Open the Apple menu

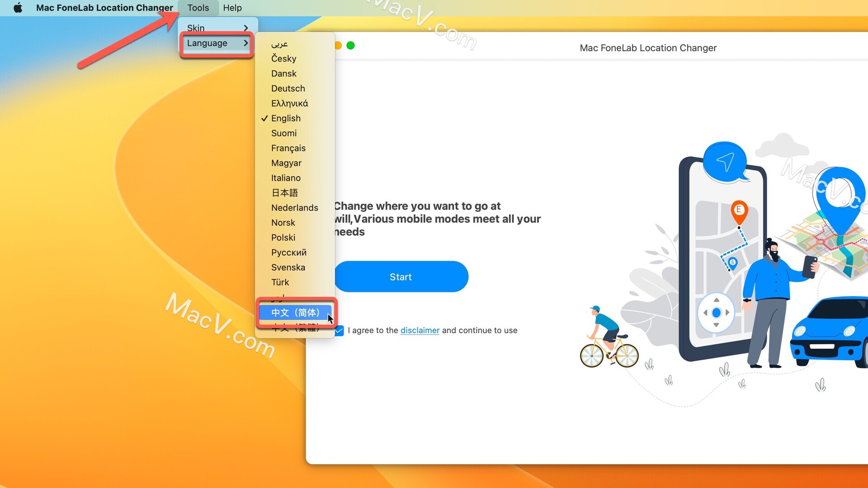(18, 8)
